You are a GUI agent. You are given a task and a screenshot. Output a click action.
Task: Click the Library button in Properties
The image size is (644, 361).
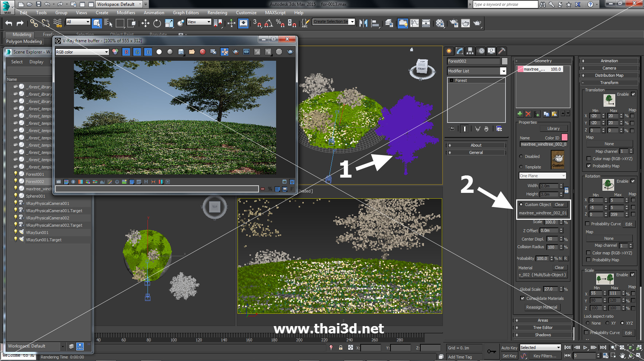(x=553, y=128)
